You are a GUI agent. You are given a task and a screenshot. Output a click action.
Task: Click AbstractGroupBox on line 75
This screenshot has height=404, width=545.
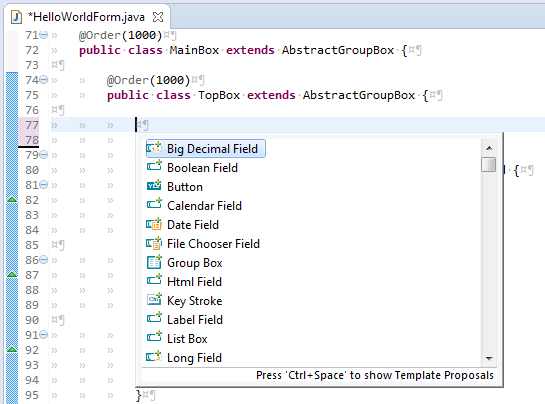(x=359, y=95)
